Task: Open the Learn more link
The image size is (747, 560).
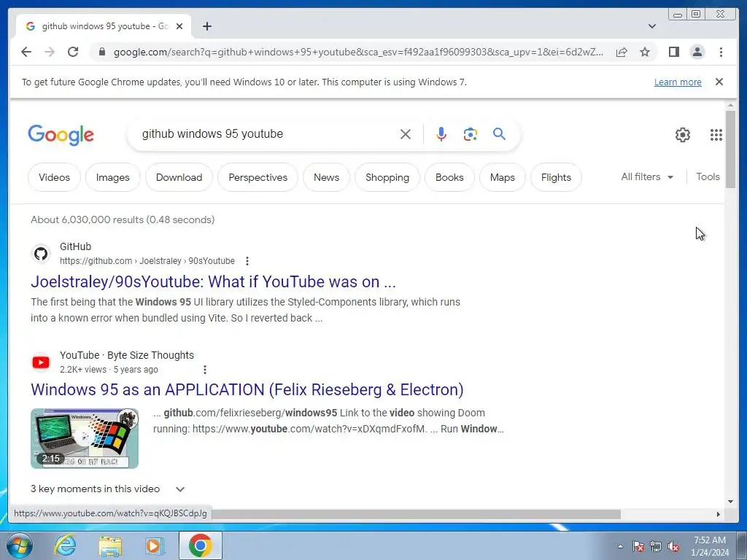Action: pos(678,82)
